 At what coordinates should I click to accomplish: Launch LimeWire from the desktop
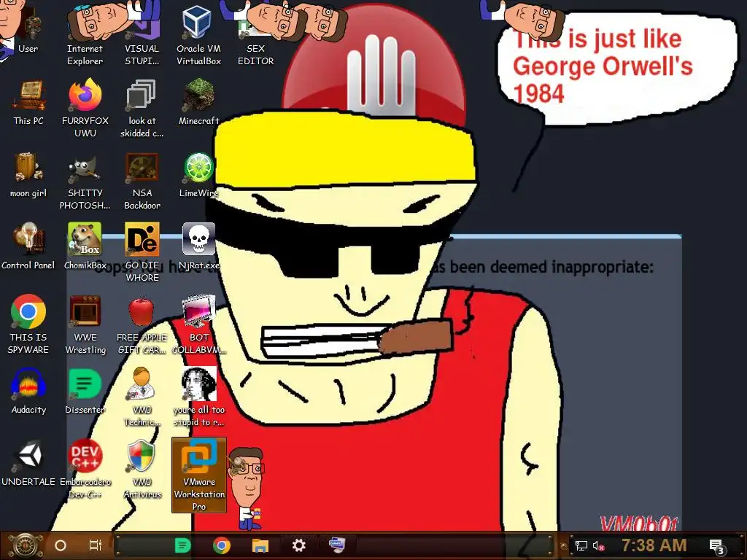point(198,176)
